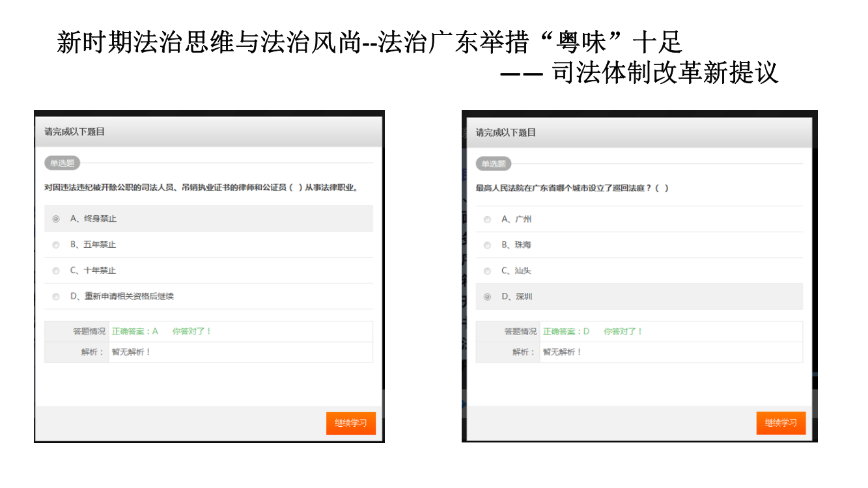Select radio button D、重新申请相关资格后继续
This screenshot has height=488, width=868.
pyautogui.click(x=56, y=297)
